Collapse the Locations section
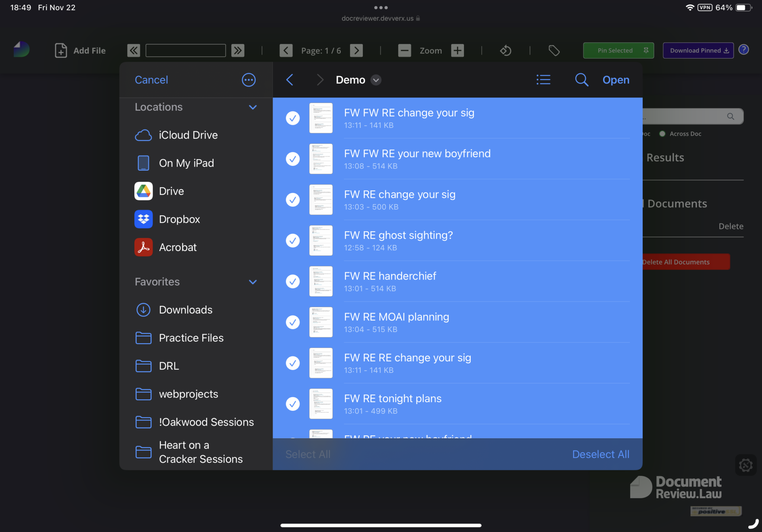This screenshot has width=762, height=532. click(x=253, y=107)
